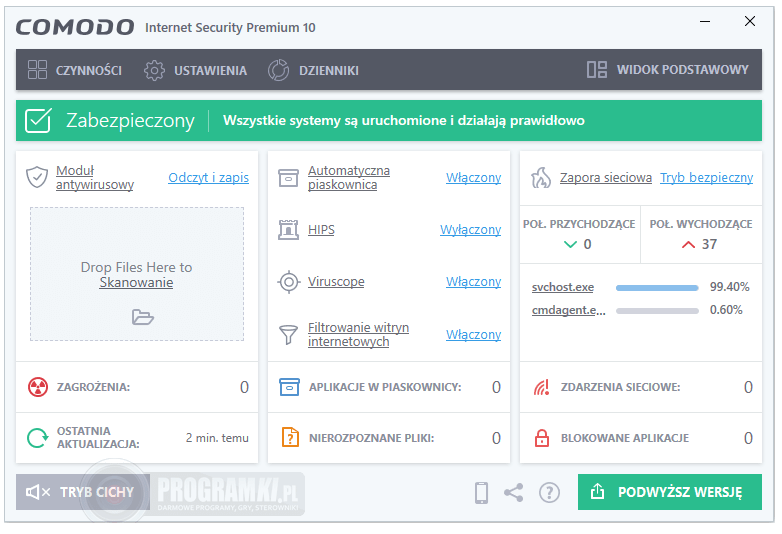Click the red network events icon

[x=542, y=387]
